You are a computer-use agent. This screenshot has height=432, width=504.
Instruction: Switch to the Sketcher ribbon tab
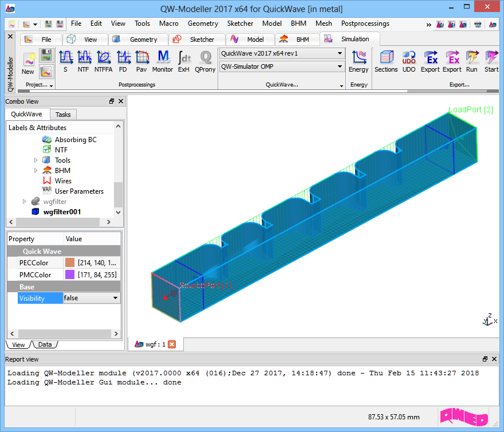195,40
